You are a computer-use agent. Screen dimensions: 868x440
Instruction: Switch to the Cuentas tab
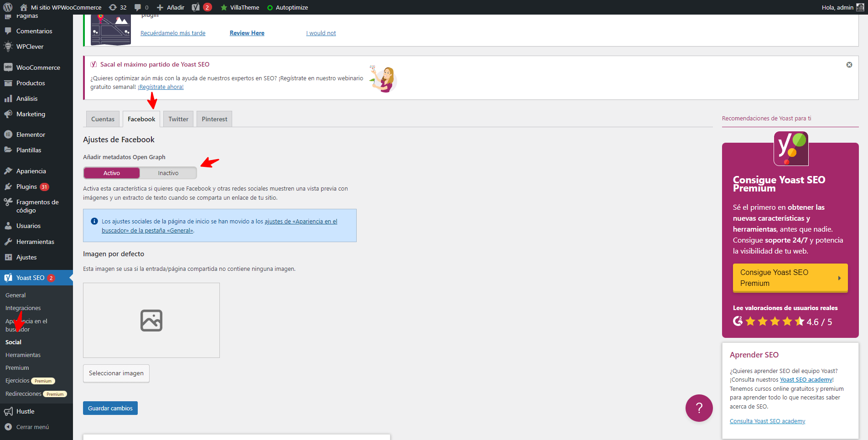pos(103,119)
